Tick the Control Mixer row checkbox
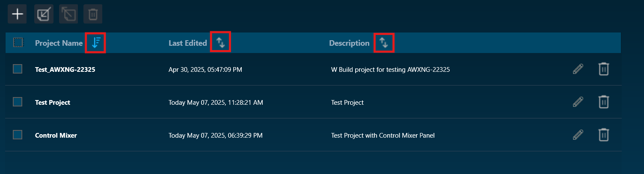644x174 pixels. (x=18, y=135)
